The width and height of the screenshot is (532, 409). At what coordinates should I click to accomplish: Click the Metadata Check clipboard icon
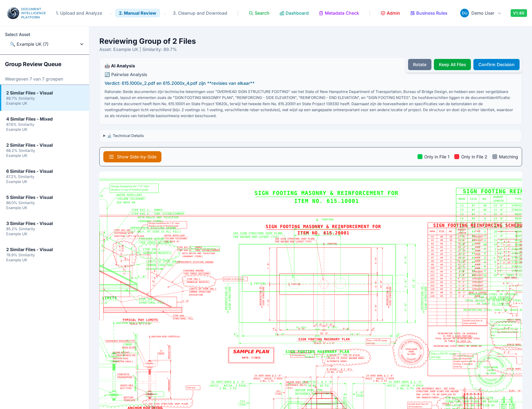[x=321, y=13]
